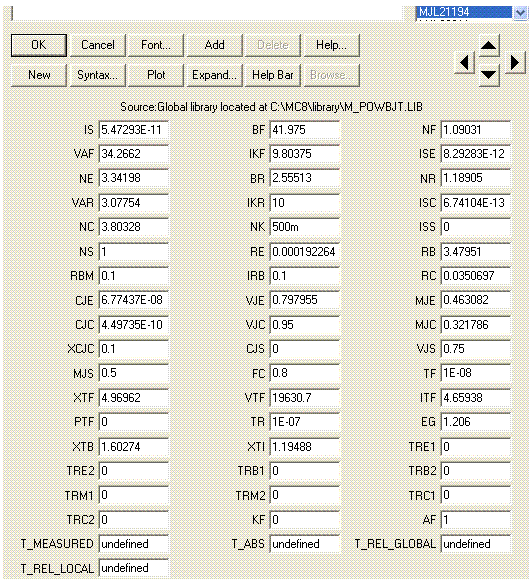The height and width of the screenshot is (579, 531).
Task: Click the Expand... button
Action: [215, 75]
